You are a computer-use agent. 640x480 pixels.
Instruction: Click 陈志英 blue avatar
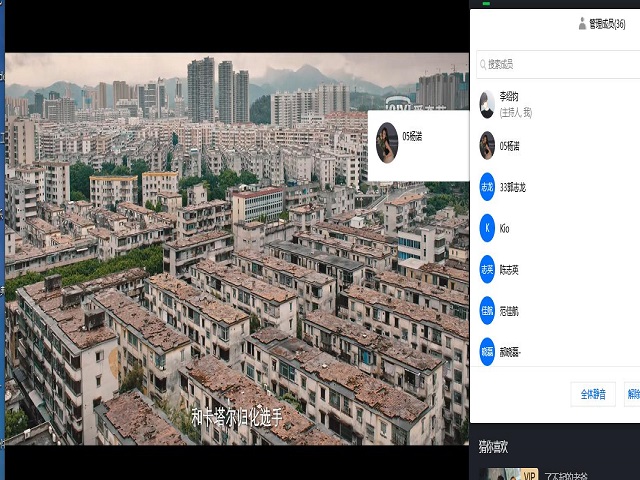point(487,269)
